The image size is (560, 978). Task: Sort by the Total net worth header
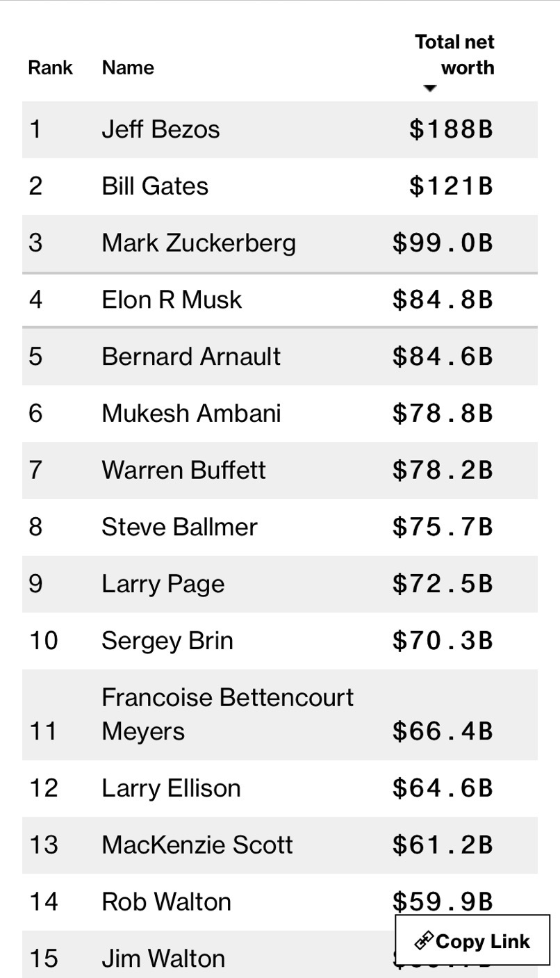pos(454,55)
